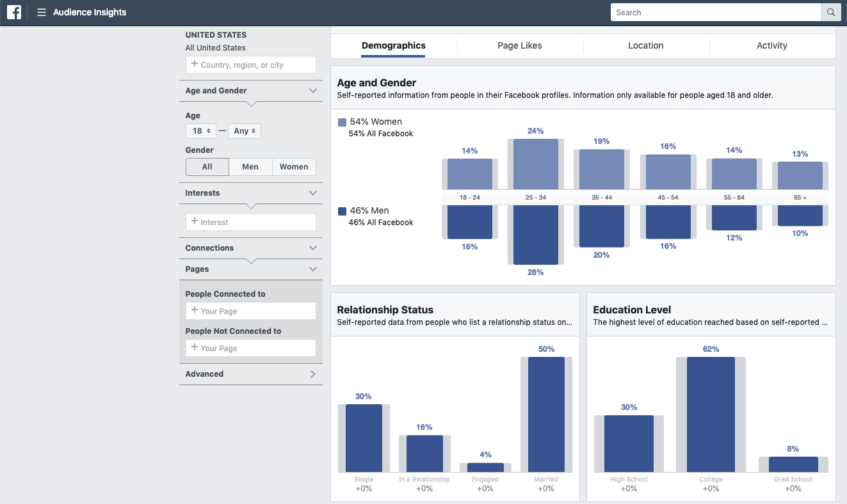
Task: Open the Activity tab
Action: (772, 45)
